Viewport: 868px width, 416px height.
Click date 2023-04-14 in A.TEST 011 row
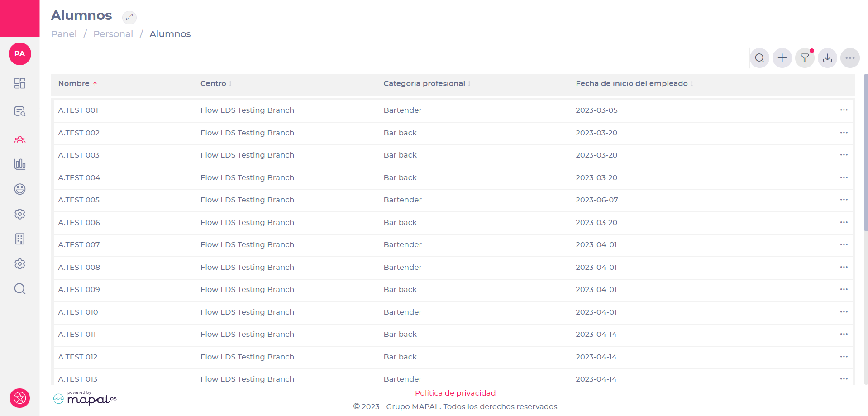596,334
